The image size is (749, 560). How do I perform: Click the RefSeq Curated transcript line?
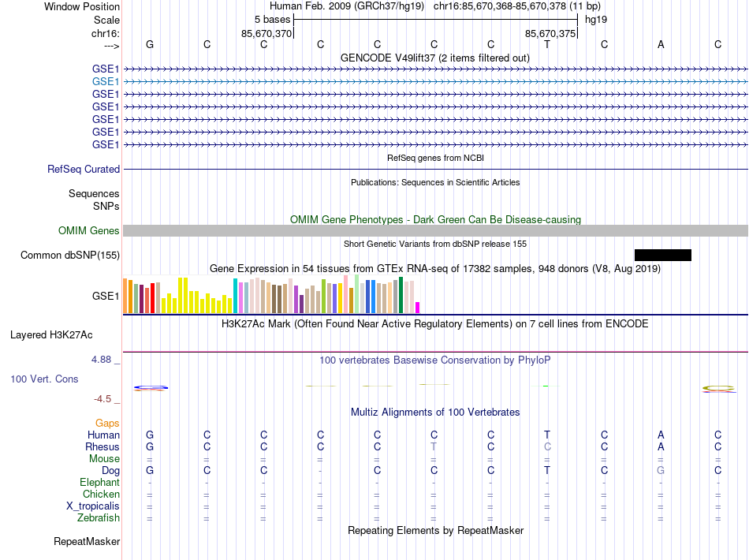(436, 169)
